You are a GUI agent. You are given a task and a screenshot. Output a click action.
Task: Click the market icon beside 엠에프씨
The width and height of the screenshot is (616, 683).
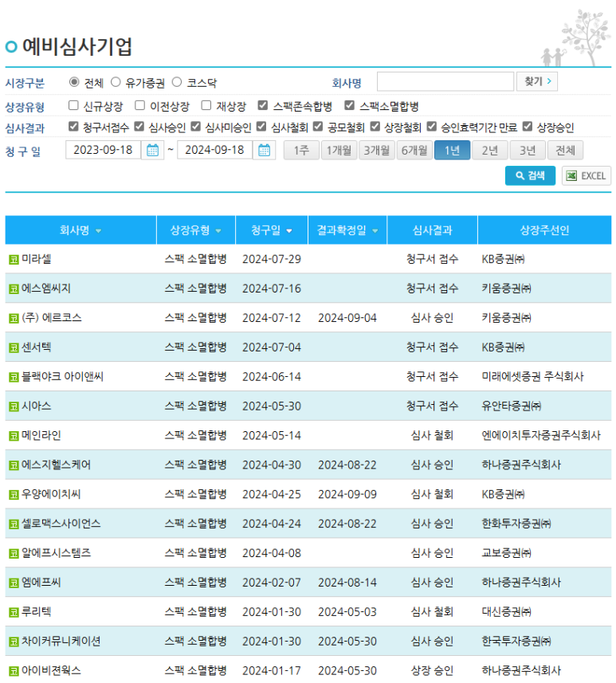point(14,583)
